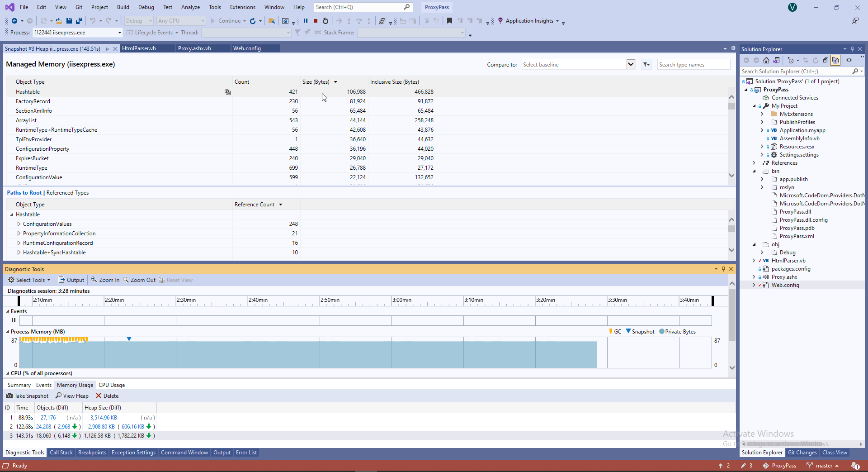Toggle Show All Files in Solution Explorer
The image size is (868, 472).
[x=835, y=60]
